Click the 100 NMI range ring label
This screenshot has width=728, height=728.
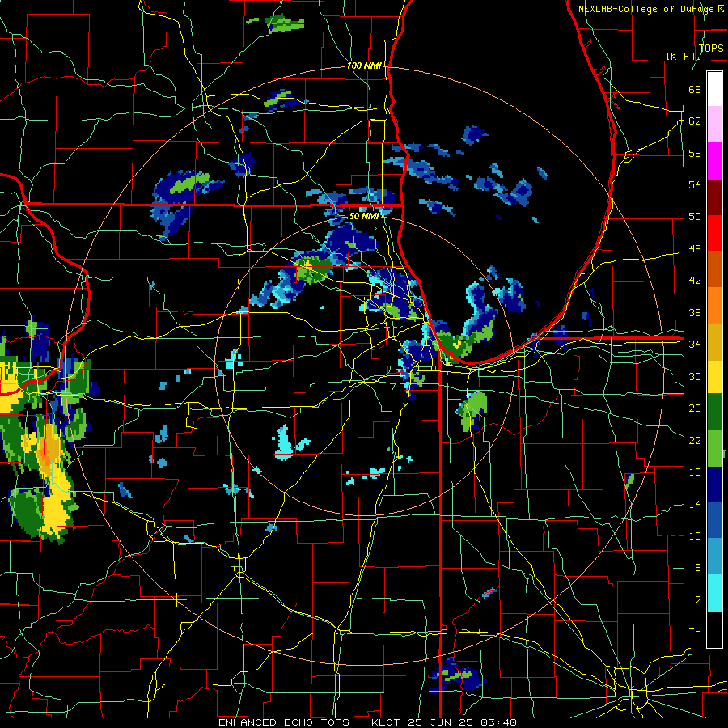[x=364, y=66]
